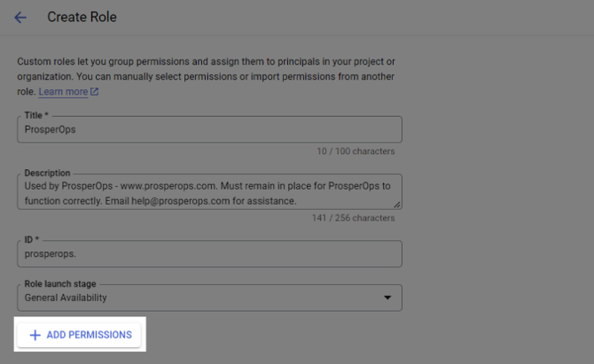
Task: Click the ADD PERMISSIONS button
Action: [79, 335]
